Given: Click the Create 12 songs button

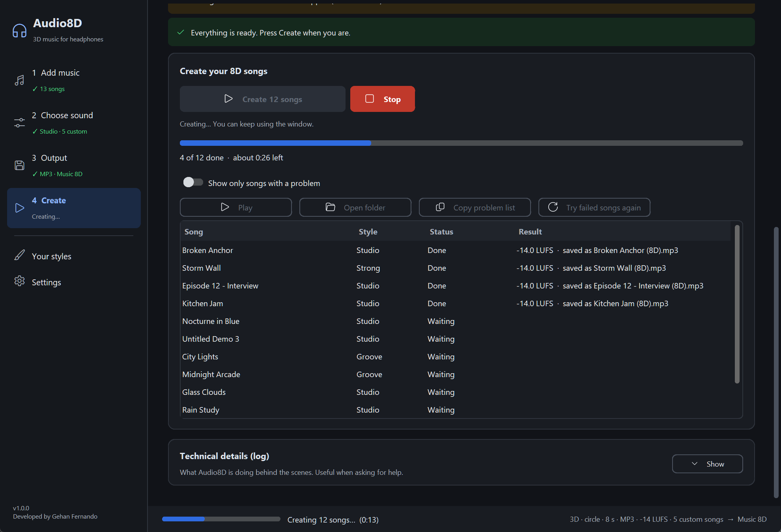Looking at the screenshot, I should coord(262,99).
